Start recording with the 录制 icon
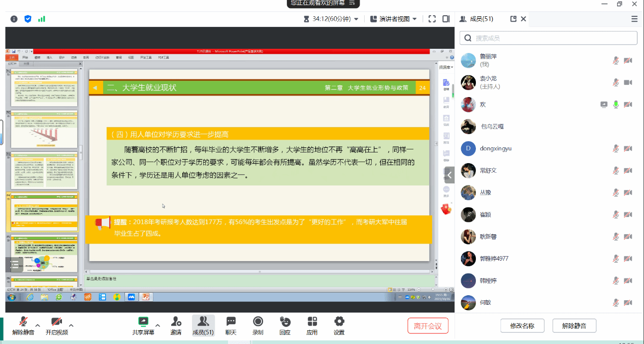Screen dimensions: 644x344 click(x=258, y=322)
